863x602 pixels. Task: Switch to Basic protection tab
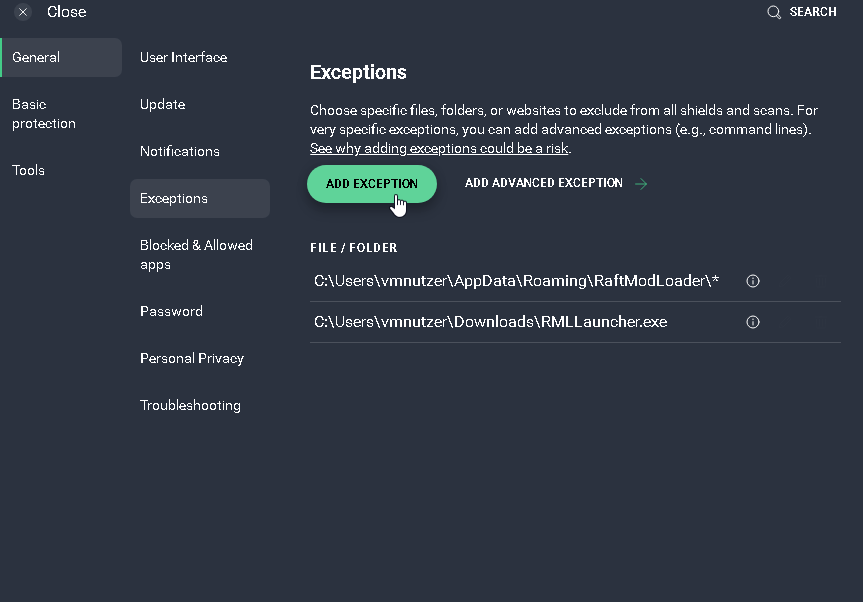tap(44, 114)
